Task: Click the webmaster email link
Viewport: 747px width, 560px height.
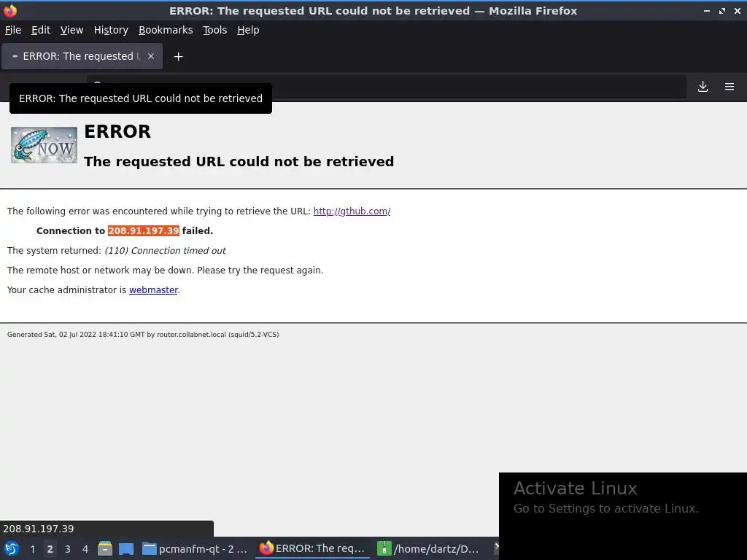Action: point(153,289)
